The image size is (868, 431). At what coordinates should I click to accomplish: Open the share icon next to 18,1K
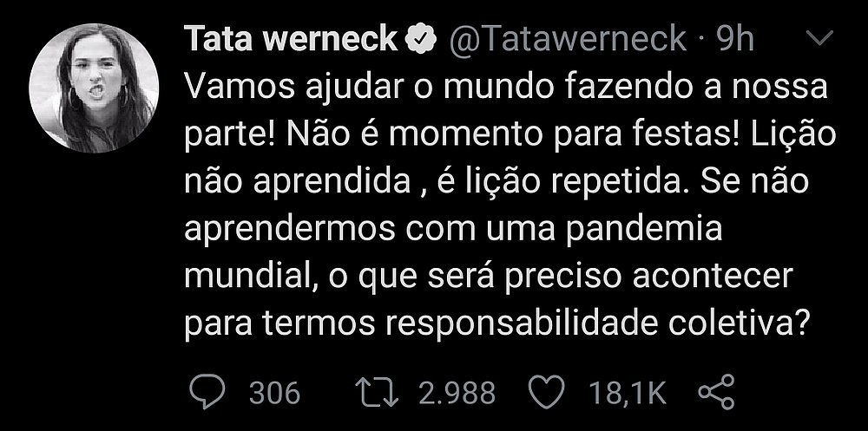pyautogui.click(x=716, y=392)
